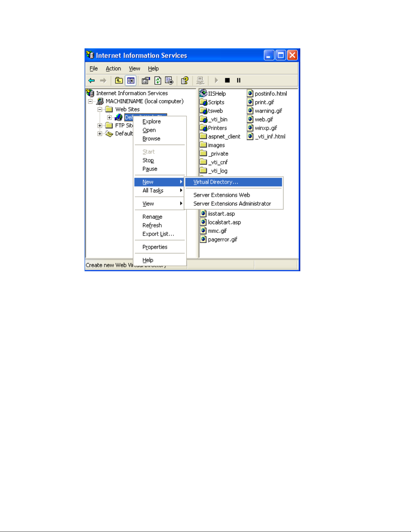The width and height of the screenshot is (411, 532).
Task: Open the View submenu in context menu
Action: [x=160, y=204]
